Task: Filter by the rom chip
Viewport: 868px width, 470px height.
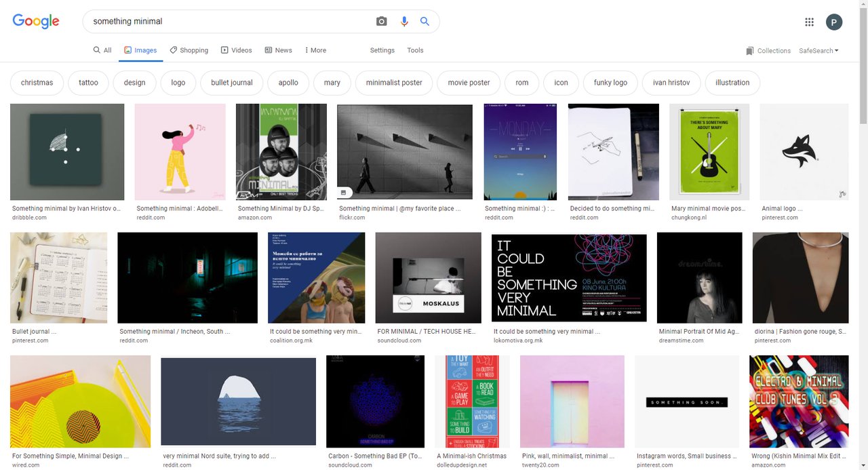Action: point(522,83)
